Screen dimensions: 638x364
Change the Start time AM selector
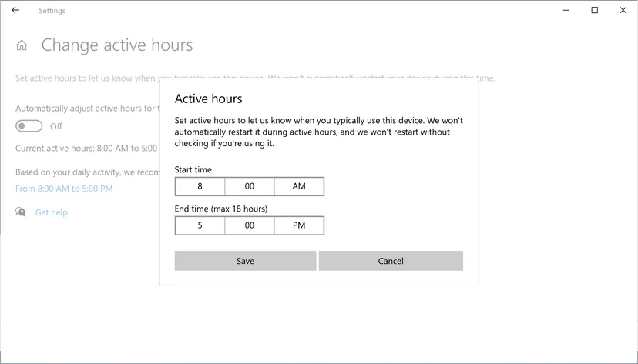point(299,186)
